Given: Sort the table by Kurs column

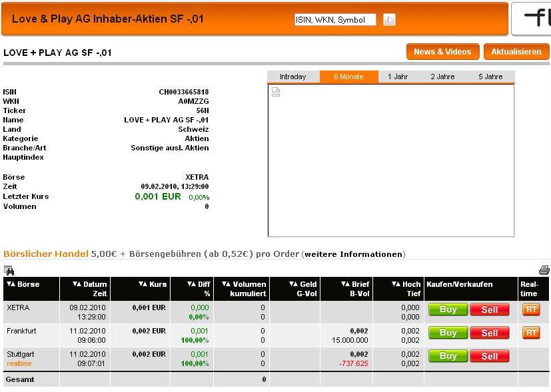Looking at the screenshot, I should point(143,284).
